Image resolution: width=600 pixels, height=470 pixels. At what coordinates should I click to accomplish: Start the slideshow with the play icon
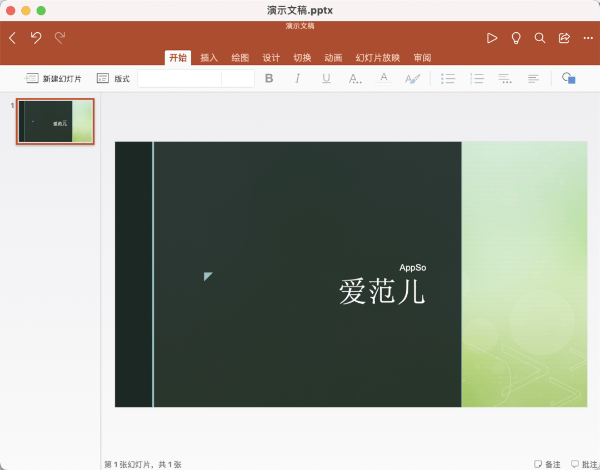coord(492,38)
